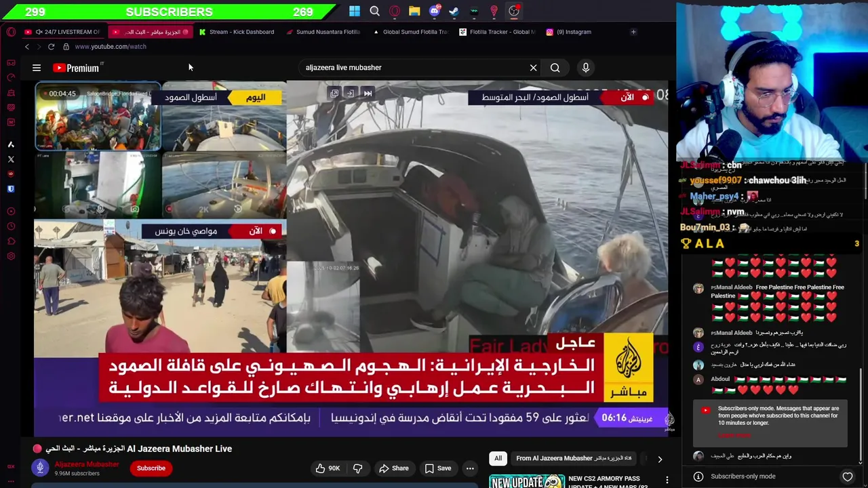Screen dimensions: 868x488
Task: Open the Aljazeera Mubasher channel name link
Action: [87, 464]
